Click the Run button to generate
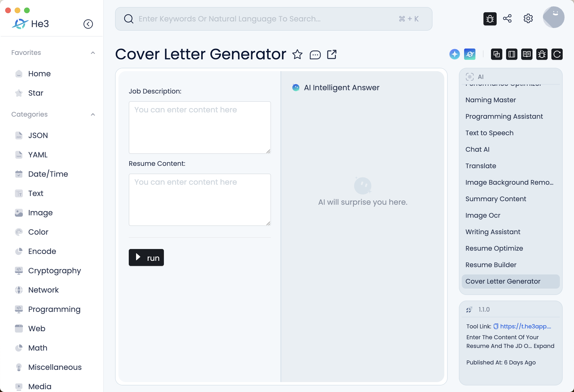574x392 pixels. click(146, 258)
